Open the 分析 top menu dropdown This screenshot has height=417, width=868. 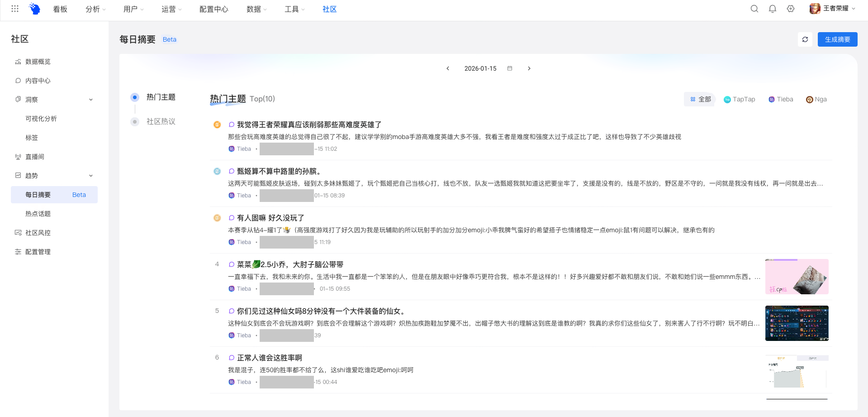click(x=95, y=9)
